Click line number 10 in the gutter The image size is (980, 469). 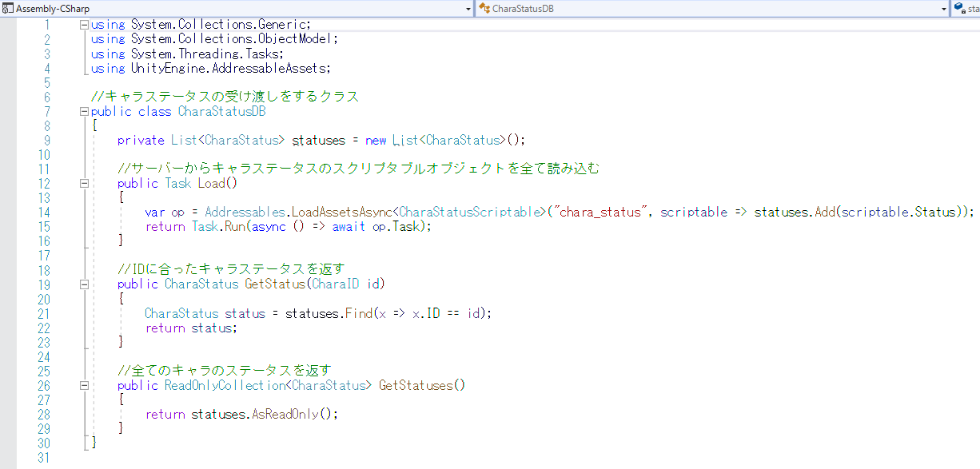[x=42, y=154]
